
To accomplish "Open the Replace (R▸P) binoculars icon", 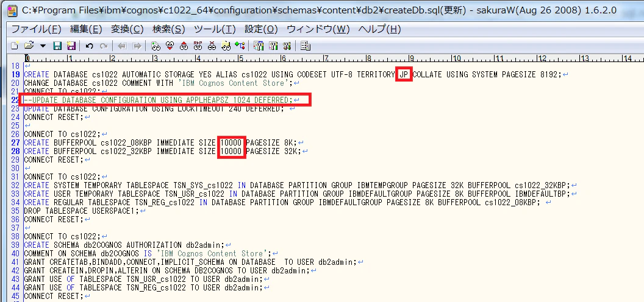I will click(198, 46).
